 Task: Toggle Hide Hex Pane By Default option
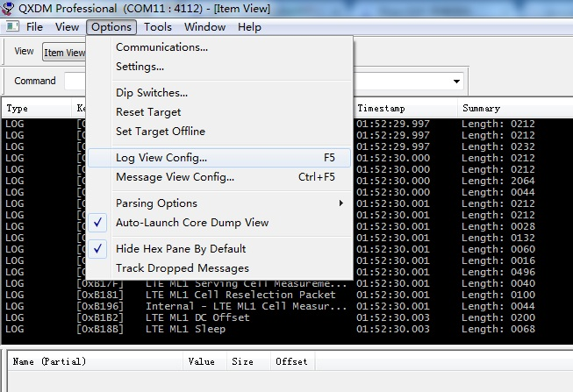(219, 249)
